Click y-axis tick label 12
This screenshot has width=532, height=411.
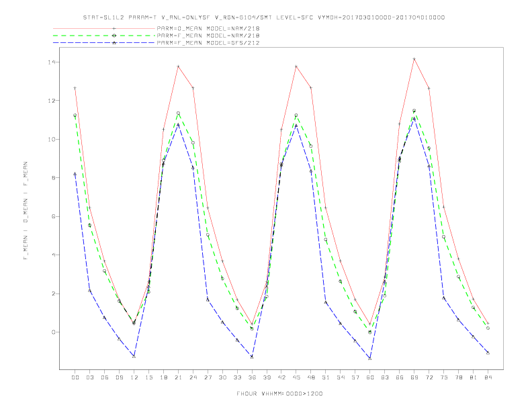[x=51, y=101]
